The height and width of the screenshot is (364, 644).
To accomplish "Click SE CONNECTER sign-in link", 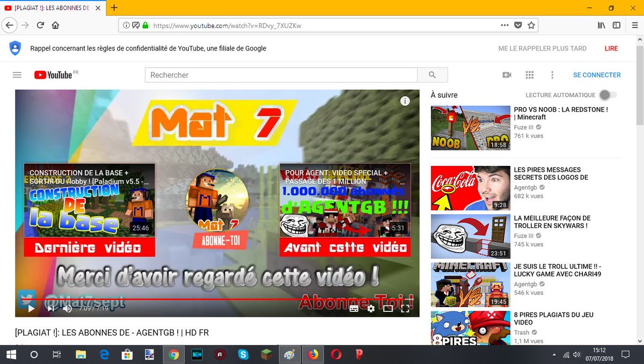I will pos(597,75).
